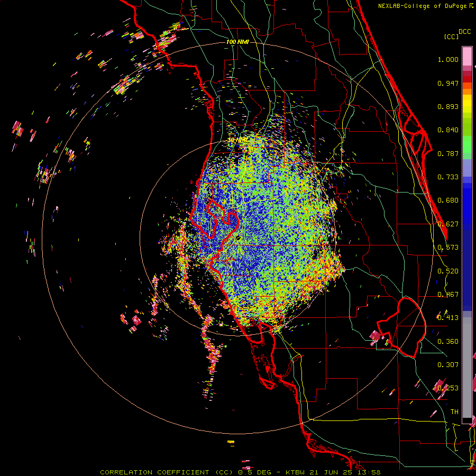Screen dimensions: 476x476
Task: Click the TH threshold label
Action: click(454, 412)
